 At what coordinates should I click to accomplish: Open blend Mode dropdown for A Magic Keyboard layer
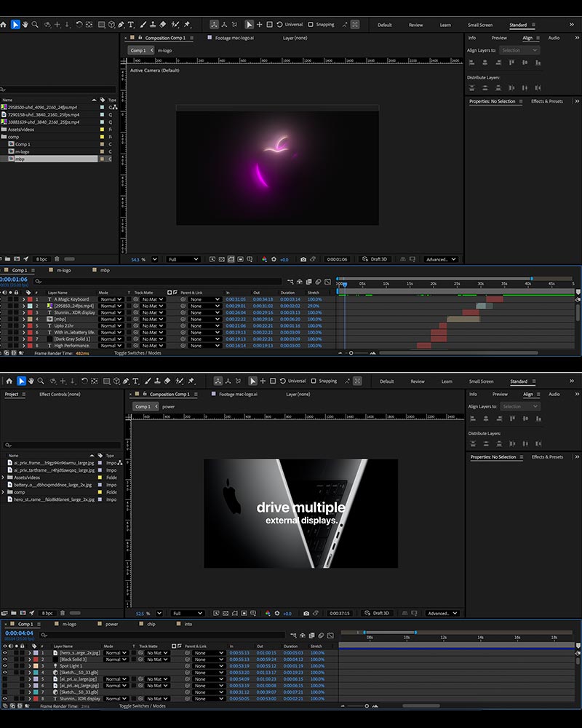click(108, 299)
